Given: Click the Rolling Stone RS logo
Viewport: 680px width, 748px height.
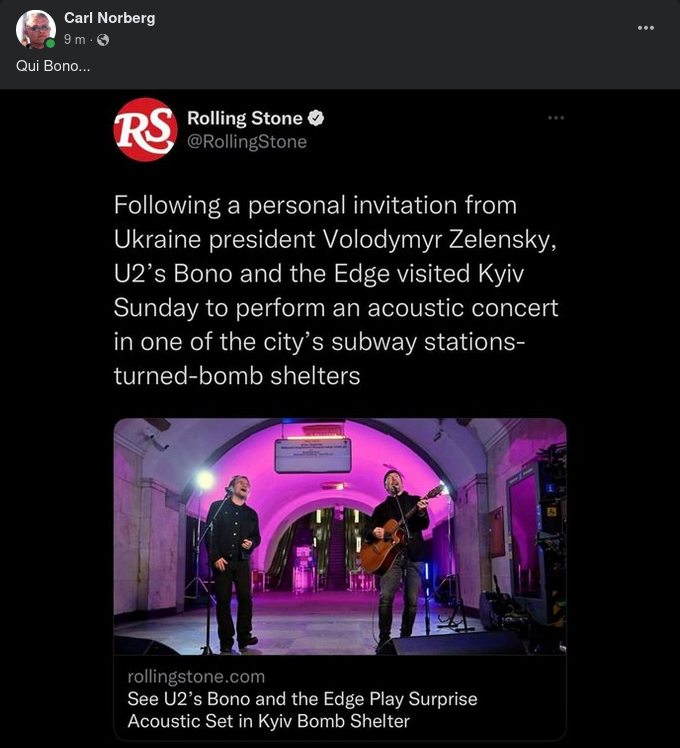Looking at the screenshot, I should [x=145, y=129].
